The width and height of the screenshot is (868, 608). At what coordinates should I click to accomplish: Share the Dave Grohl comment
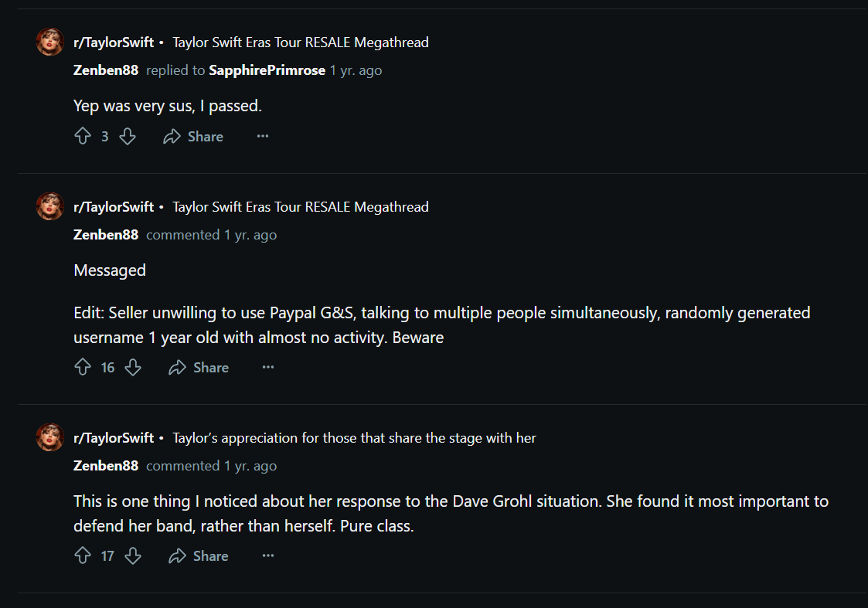tap(199, 556)
